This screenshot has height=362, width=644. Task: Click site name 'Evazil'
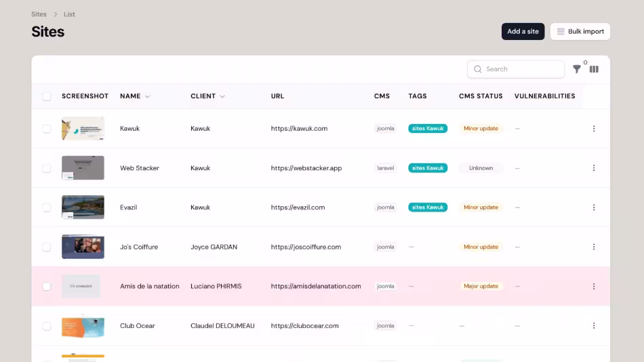click(129, 207)
